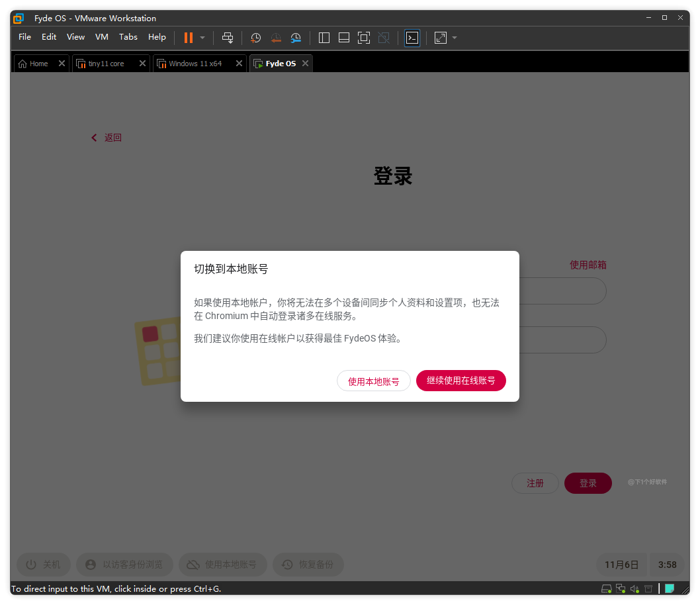This screenshot has width=700, height=605.
Task: Click the 使用本地账号 dialog button
Action: click(x=374, y=381)
